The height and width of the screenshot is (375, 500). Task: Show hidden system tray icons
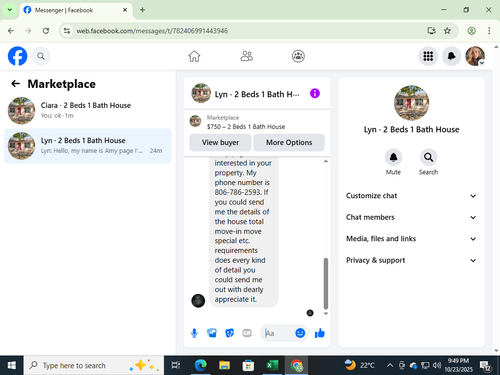click(x=389, y=366)
